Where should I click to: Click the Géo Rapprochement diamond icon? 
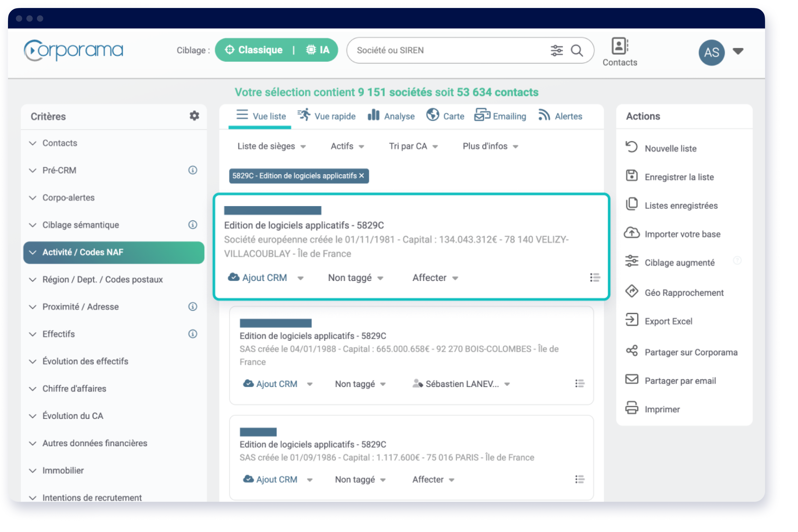coord(631,291)
